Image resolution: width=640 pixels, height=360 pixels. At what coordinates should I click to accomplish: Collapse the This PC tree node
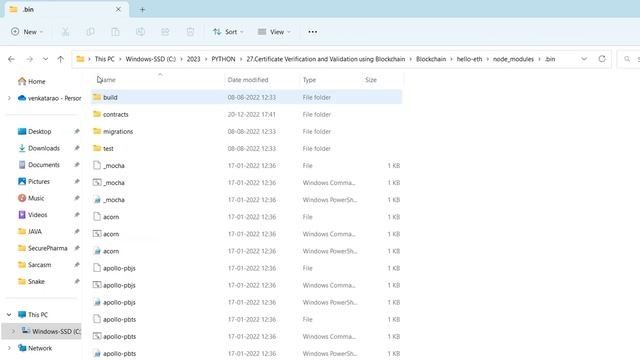tap(9, 315)
